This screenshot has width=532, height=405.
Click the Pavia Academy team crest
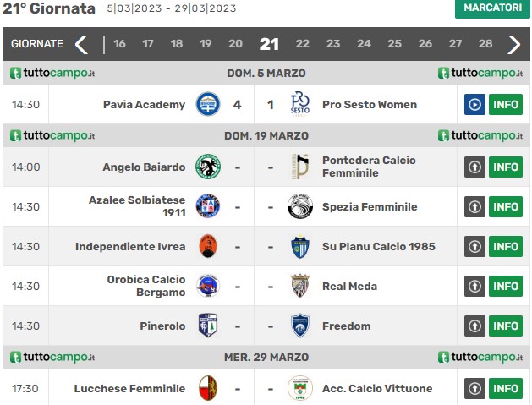[x=208, y=104]
